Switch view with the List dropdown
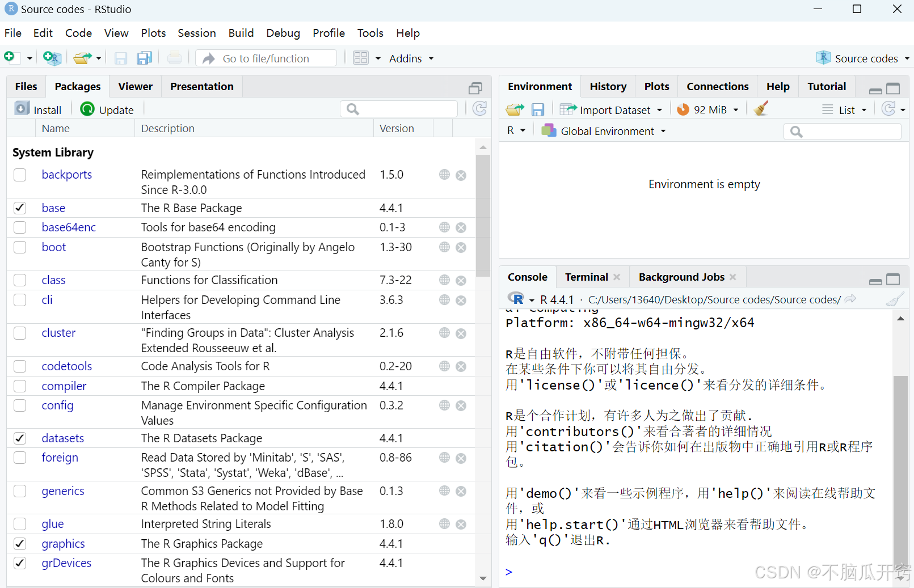 845,110
